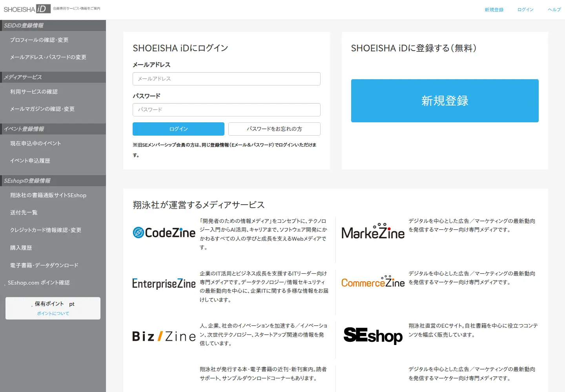Click 翔泳社が発行する本・電子書籍 description text
Screen dimensions: 565x392
263,374
